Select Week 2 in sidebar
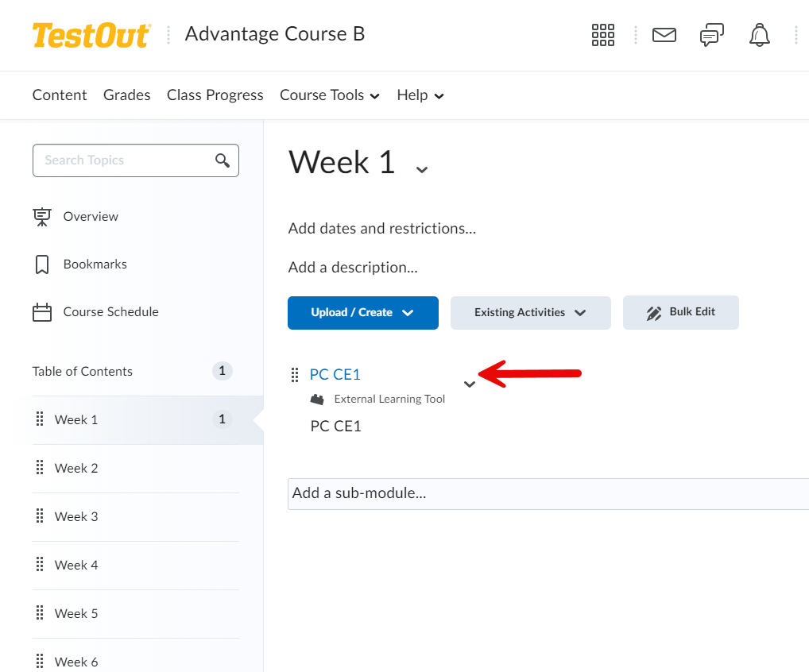Screen dimensions: 809x672 pyautogui.click(x=136, y=469)
